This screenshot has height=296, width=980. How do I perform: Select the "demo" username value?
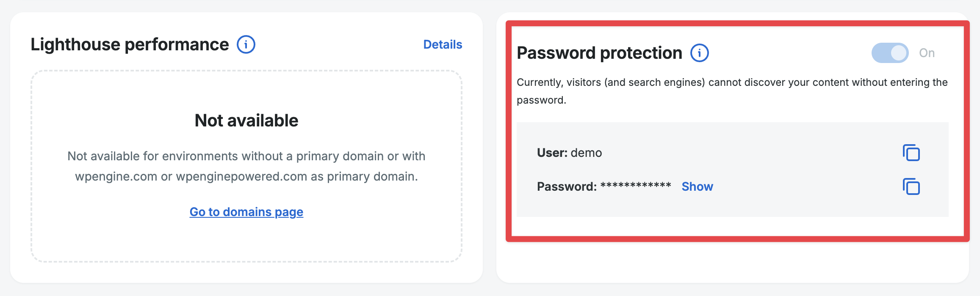click(586, 153)
